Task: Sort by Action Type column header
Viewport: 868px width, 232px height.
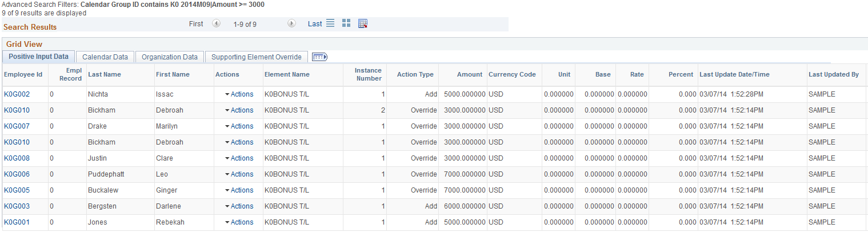Action: pos(415,74)
